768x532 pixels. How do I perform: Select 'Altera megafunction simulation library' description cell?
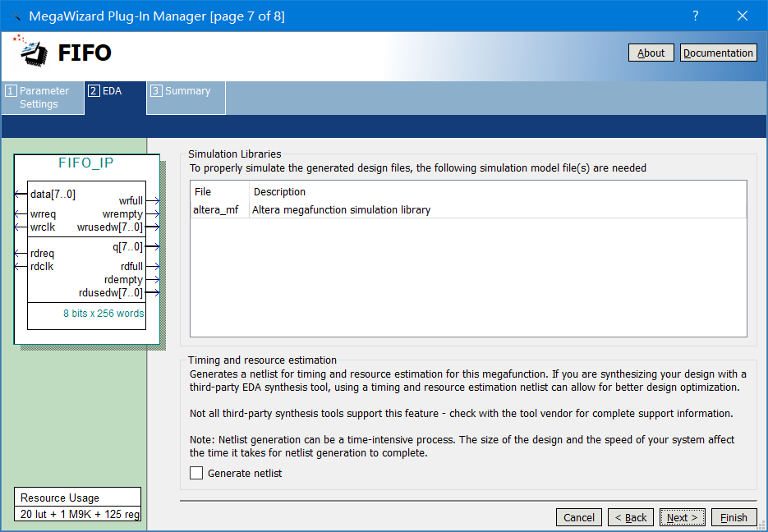(x=342, y=210)
